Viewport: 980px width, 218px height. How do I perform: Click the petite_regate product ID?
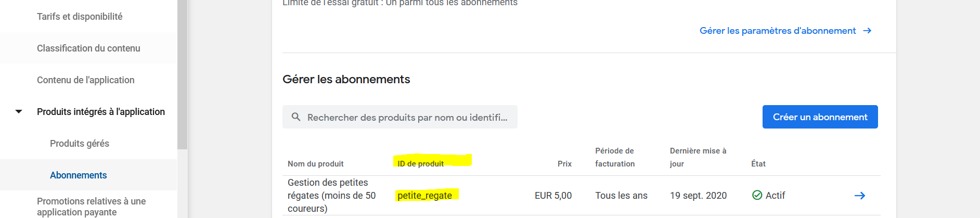424,196
